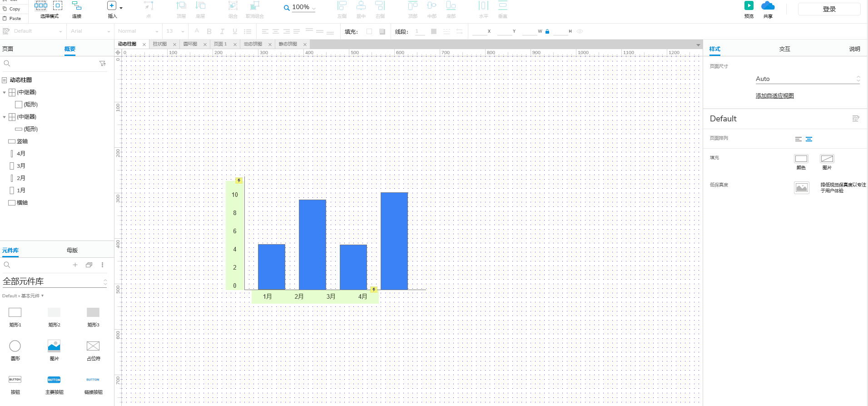
Task: Collapse the first 中继器 tree node
Action: point(5,92)
